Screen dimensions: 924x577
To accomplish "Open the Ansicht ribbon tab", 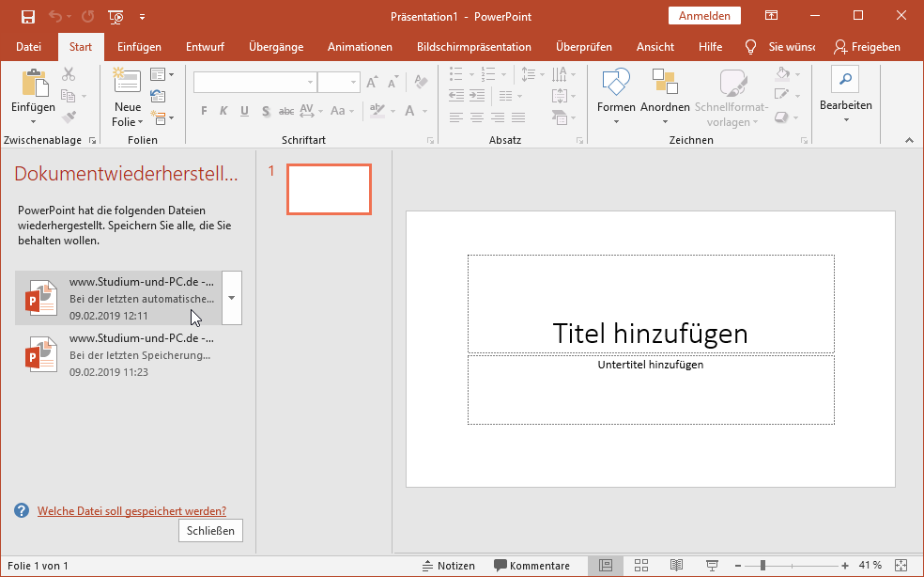I will click(x=655, y=47).
